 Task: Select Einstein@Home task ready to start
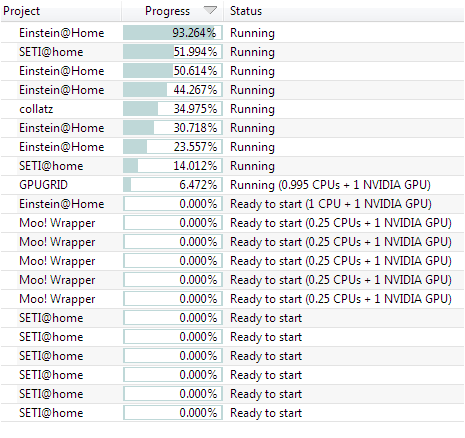pyautogui.click(x=232, y=204)
